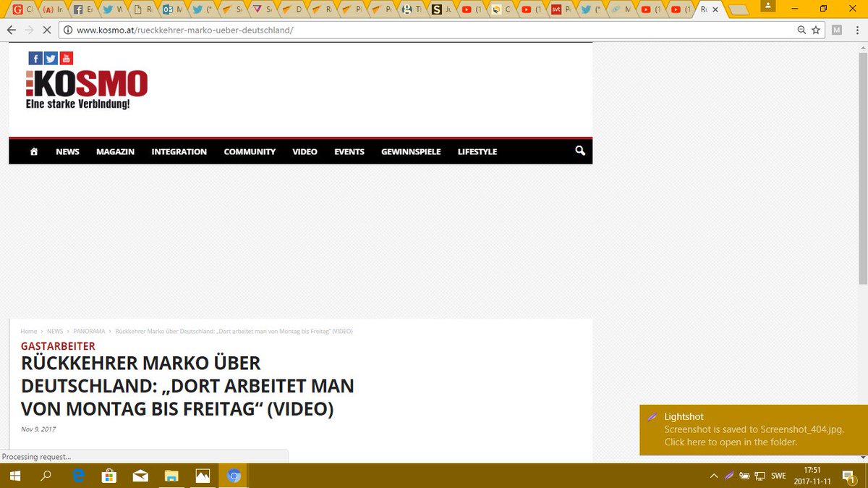Open the NEWS menu
Image resolution: width=868 pixels, height=488 pixels.
click(x=68, y=151)
